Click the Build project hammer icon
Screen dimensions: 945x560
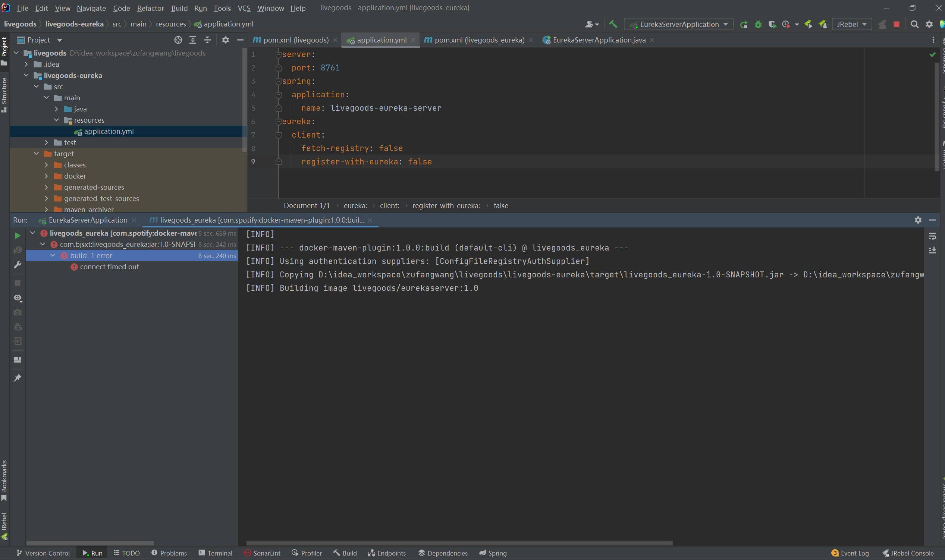613,24
